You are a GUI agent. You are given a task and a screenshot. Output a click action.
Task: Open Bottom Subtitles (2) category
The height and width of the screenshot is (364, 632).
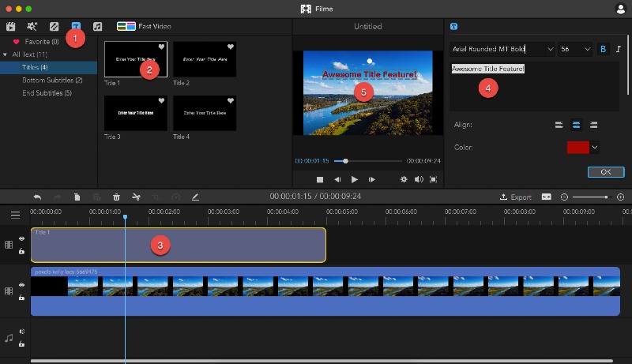(52, 80)
